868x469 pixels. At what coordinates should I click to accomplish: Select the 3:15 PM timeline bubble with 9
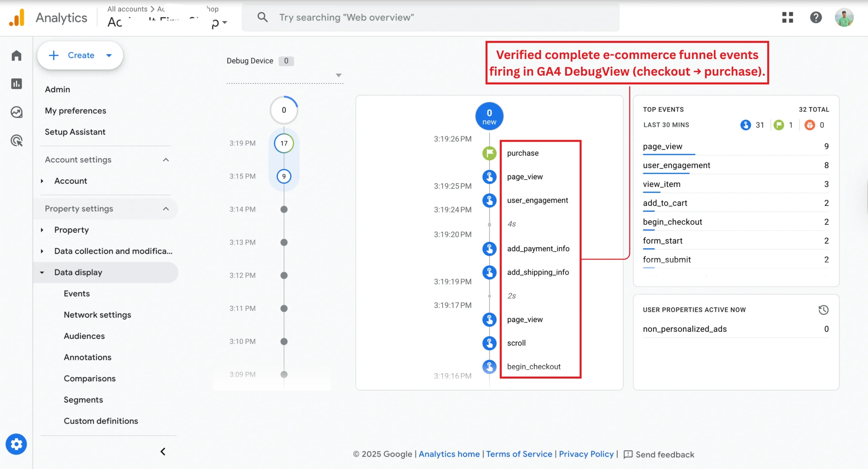[x=284, y=176]
